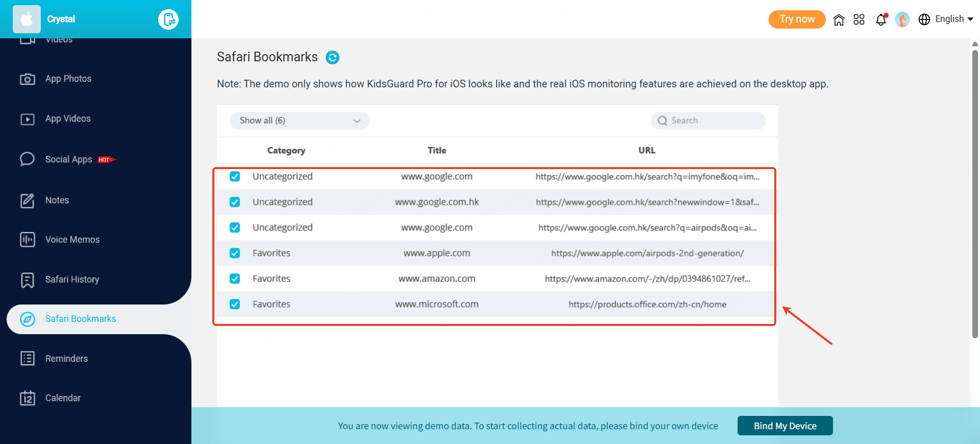Click the Try now button
The height and width of the screenshot is (444, 980).
[x=797, y=19]
